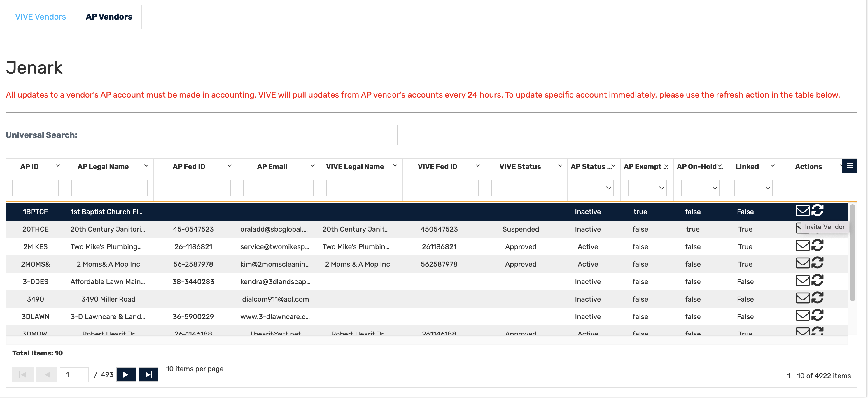Select the AP Vendors tab
The width and height of the screenshot is (868, 398).
pyautogui.click(x=109, y=17)
